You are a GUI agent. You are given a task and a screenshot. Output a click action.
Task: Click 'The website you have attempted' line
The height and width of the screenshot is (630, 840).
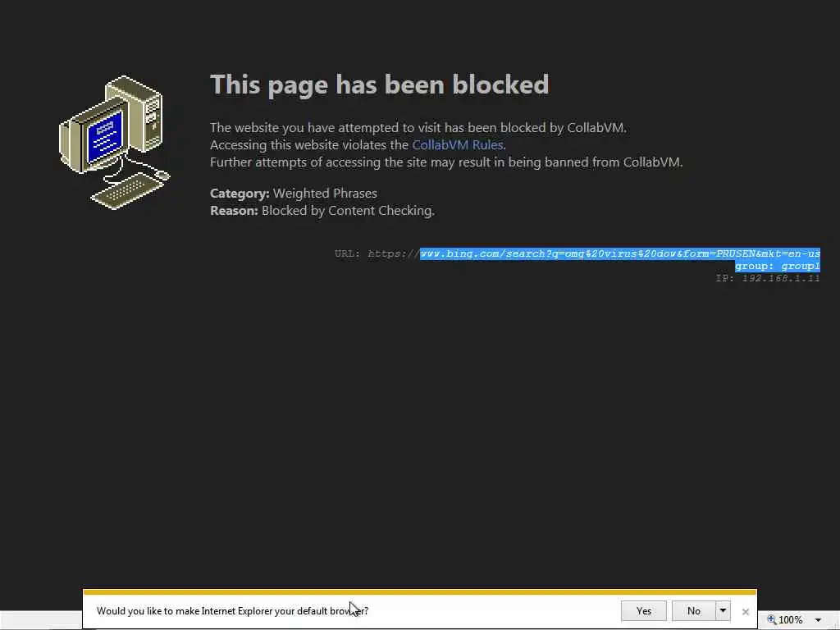tap(418, 128)
